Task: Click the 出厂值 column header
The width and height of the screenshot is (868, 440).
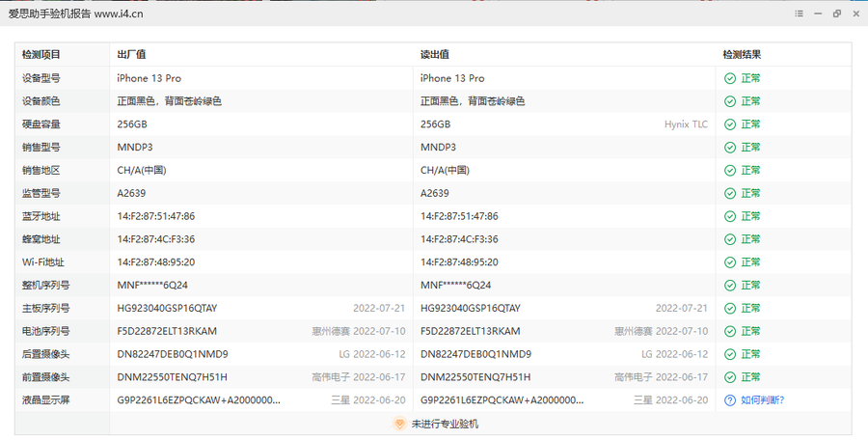Action: point(131,55)
